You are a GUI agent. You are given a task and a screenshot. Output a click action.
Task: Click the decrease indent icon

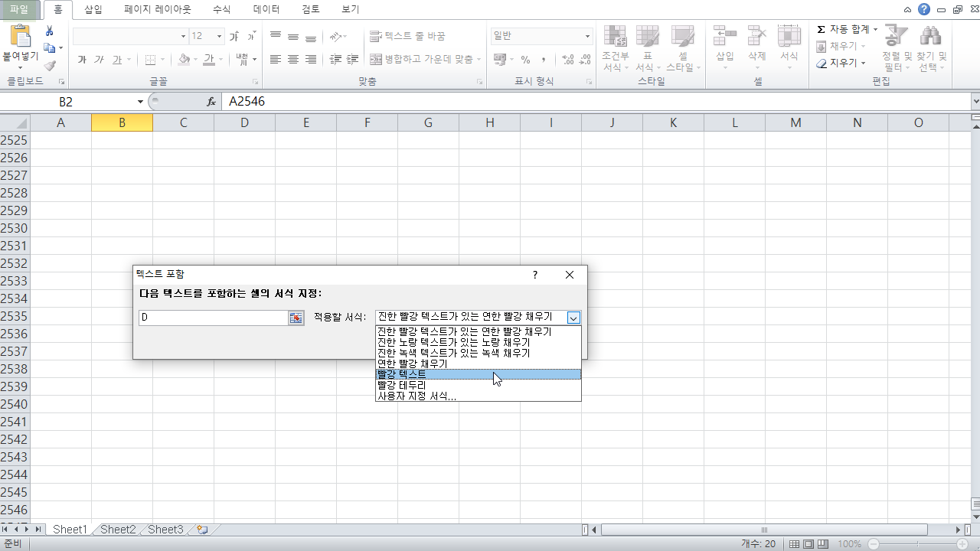(335, 60)
